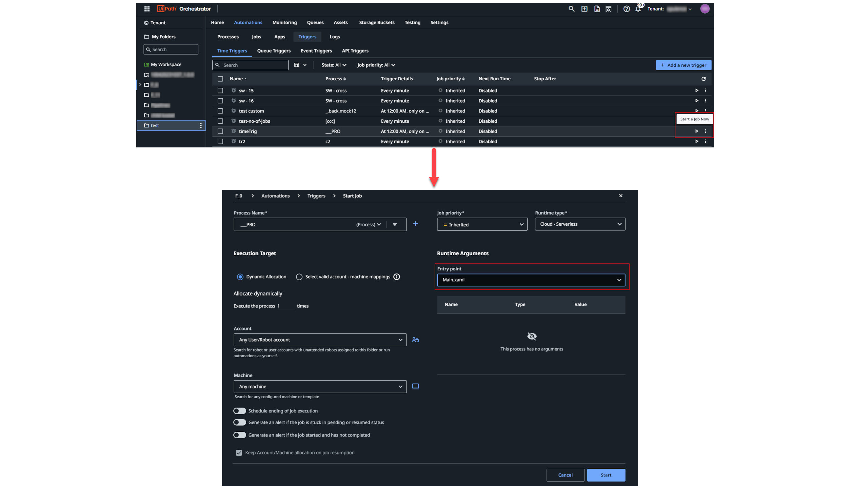This screenshot has width=868, height=488.
Task: Select the timeTrig play icon to start a job
Action: [x=696, y=131]
